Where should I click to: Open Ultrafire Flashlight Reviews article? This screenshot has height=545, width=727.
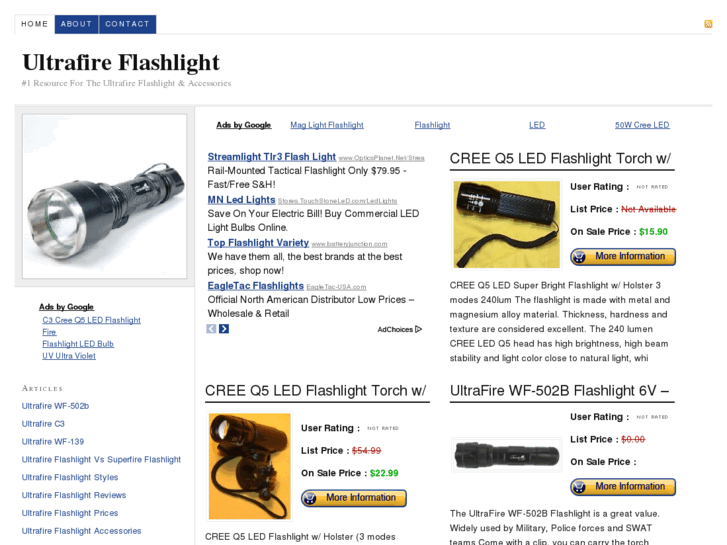coord(74,495)
